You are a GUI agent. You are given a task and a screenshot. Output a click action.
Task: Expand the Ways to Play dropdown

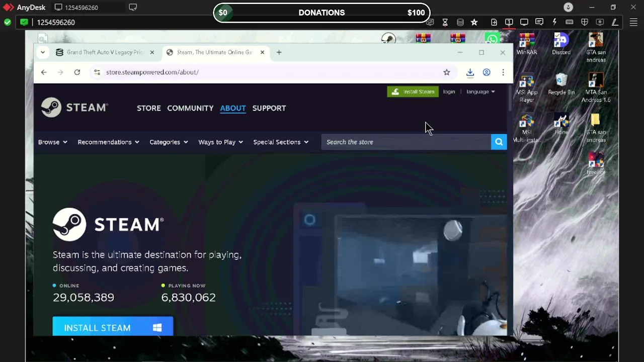pos(220,142)
